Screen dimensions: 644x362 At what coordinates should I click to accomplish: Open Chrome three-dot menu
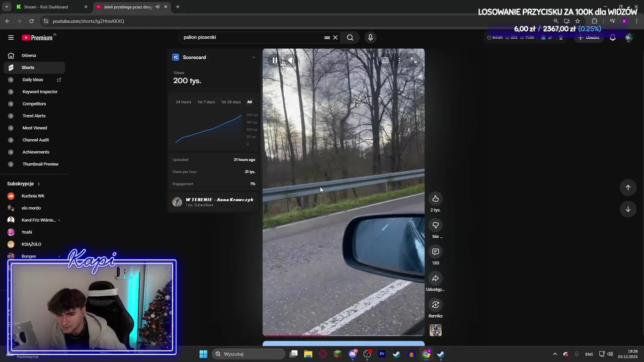(x=636, y=21)
